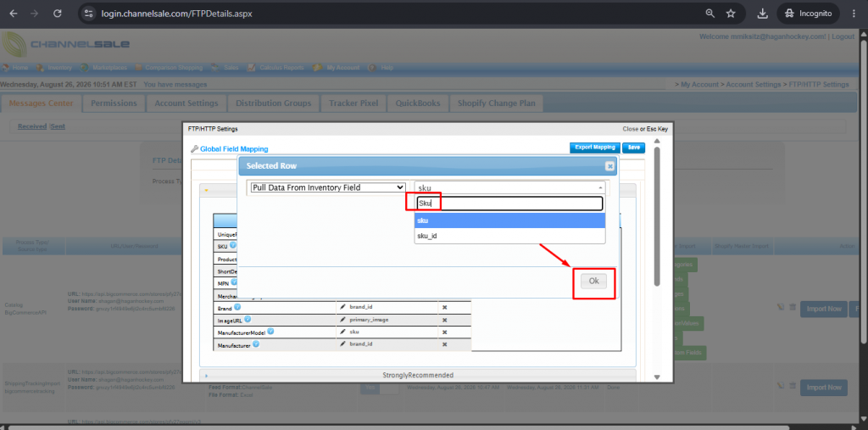The height and width of the screenshot is (430, 868).
Task: Switch to the Permissions tab
Action: pos(114,103)
